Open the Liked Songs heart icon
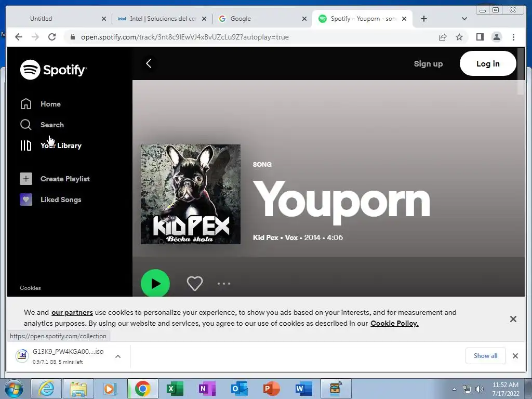The width and height of the screenshot is (532, 399). (26, 199)
